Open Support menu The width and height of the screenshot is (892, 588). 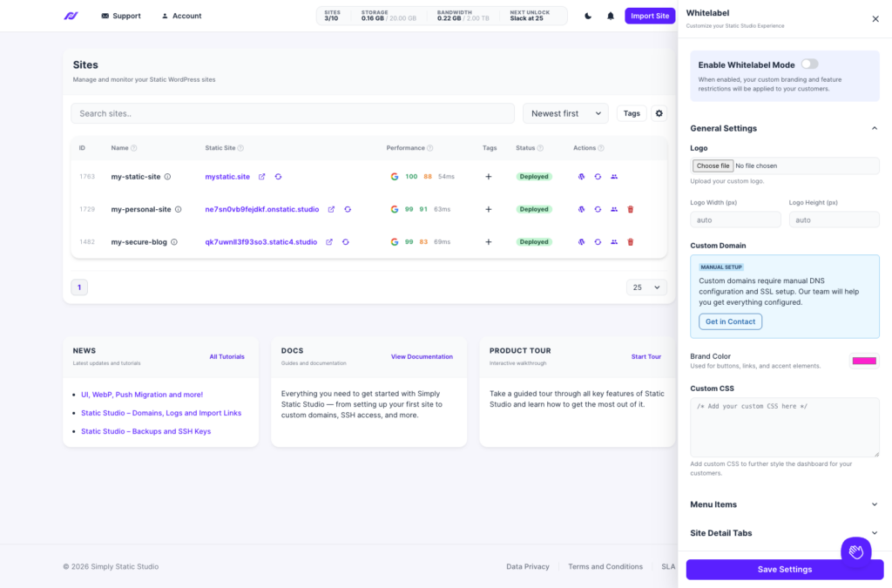(x=120, y=16)
